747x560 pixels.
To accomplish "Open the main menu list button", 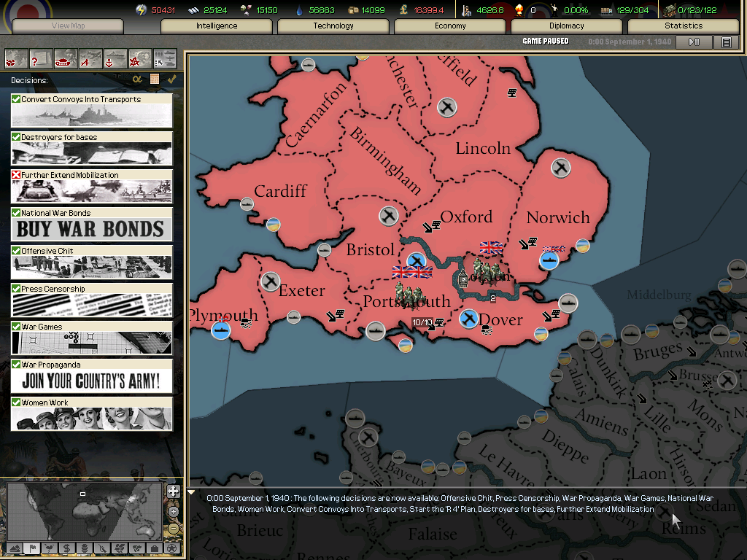I will coord(726,42).
